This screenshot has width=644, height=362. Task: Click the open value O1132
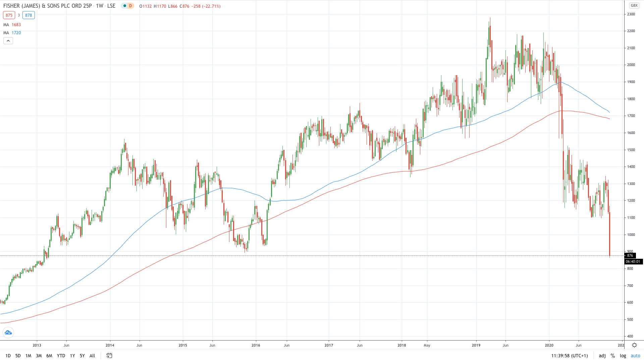145,6
